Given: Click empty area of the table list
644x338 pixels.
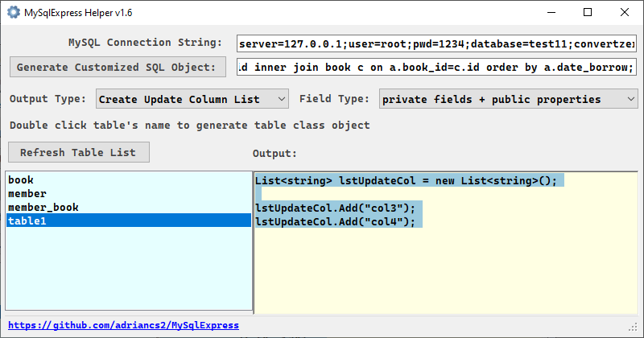Looking at the screenshot, I should [x=129, y=268].
